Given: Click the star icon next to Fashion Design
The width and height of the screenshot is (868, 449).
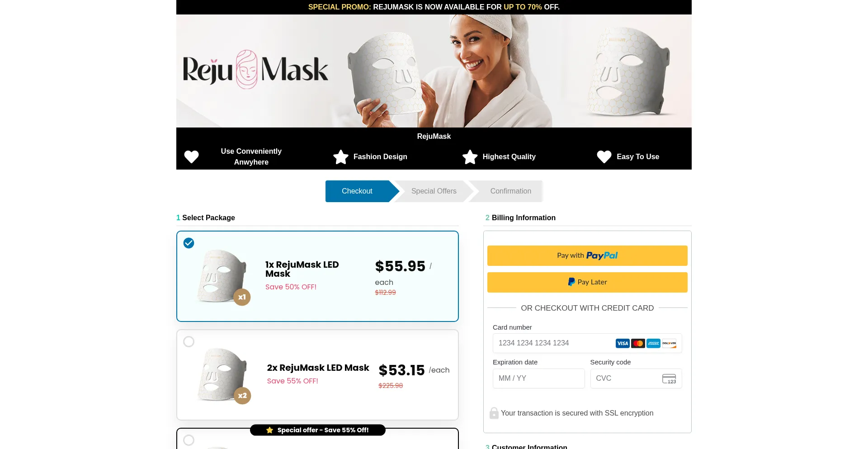Looking at the screenshot, I should [341, 157].
